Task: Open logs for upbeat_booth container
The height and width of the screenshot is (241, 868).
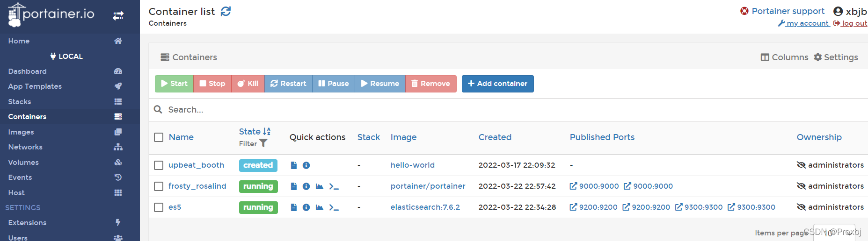Action: pyautogui.click(x=294, y=165)
